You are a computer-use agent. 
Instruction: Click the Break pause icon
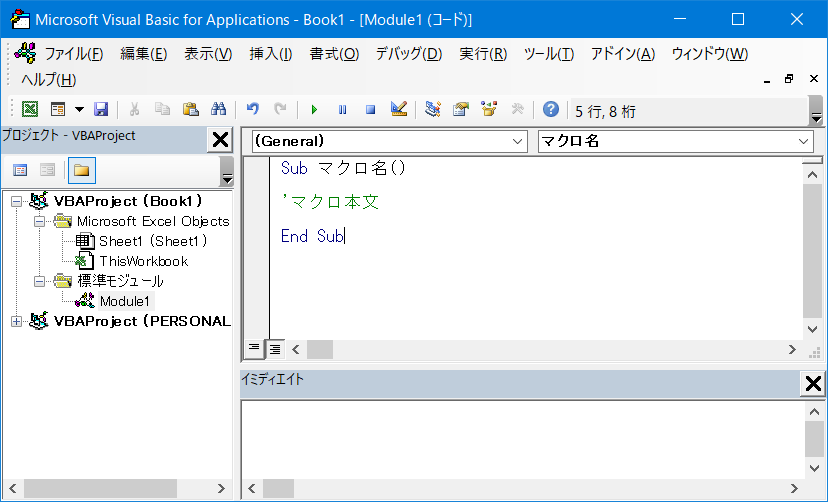click(342, 109)
